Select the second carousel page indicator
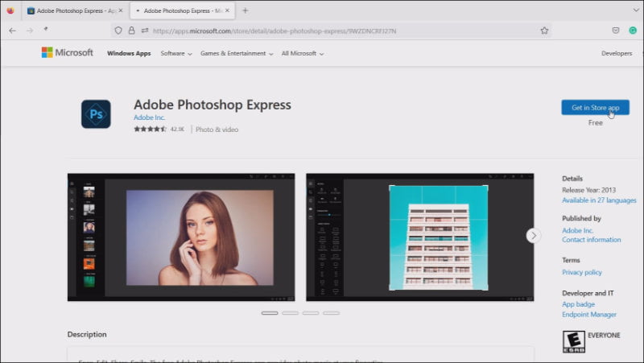The width and height of the screenshot is (644, 363). (290, 313)
